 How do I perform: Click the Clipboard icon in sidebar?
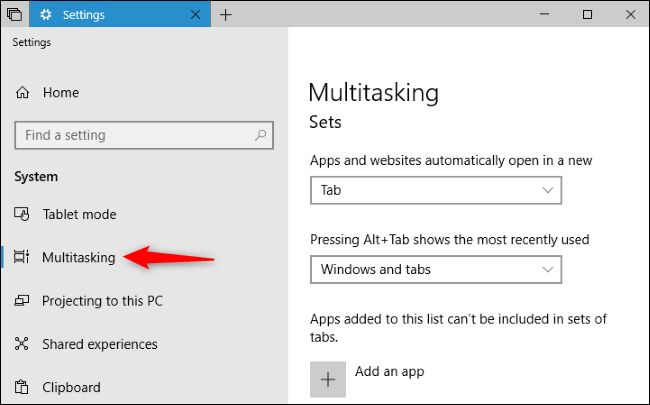click(22, 387)
